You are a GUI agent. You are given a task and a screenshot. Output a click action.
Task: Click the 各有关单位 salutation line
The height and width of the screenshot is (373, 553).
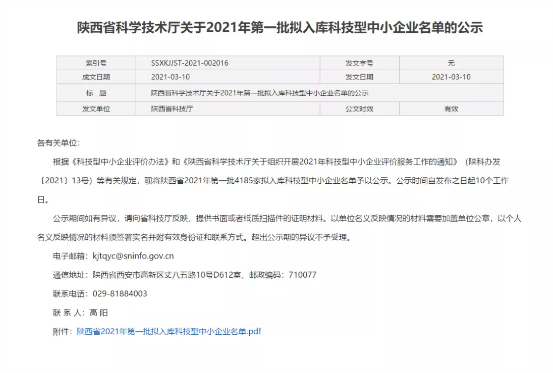pyautogui.click(x=59, y=143)
